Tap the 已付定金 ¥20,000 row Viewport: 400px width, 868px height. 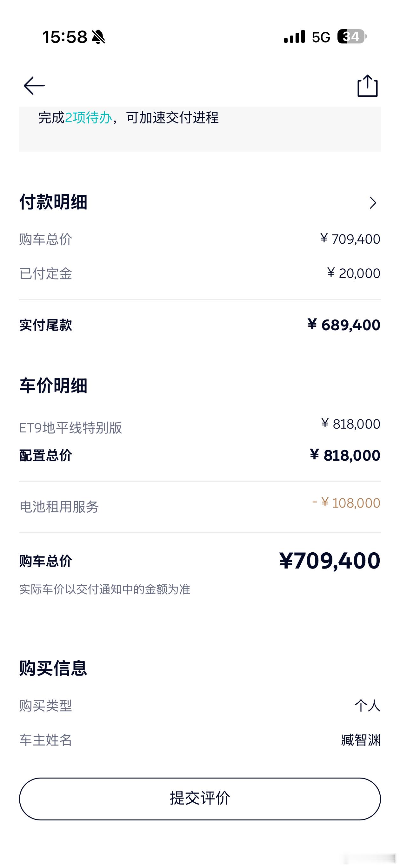click(x=200, y=273)
